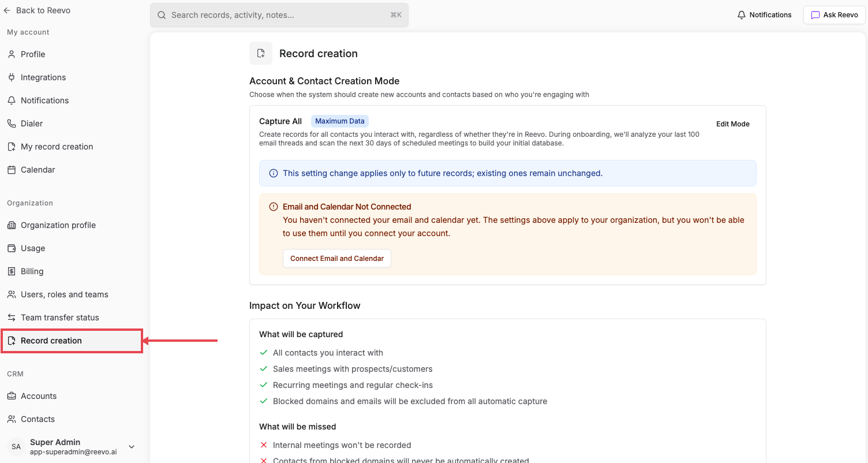Click the Ask Reevo chat icon
Screen dimensions: 868x463
[815, 15]
